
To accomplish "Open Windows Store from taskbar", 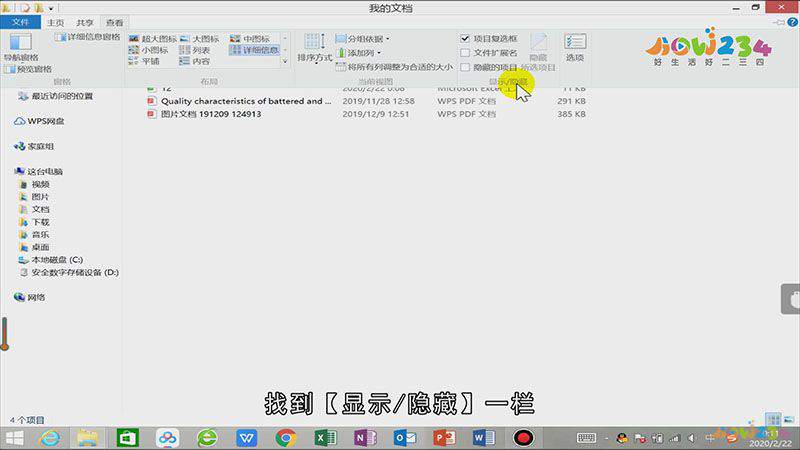I will [128, 438].
